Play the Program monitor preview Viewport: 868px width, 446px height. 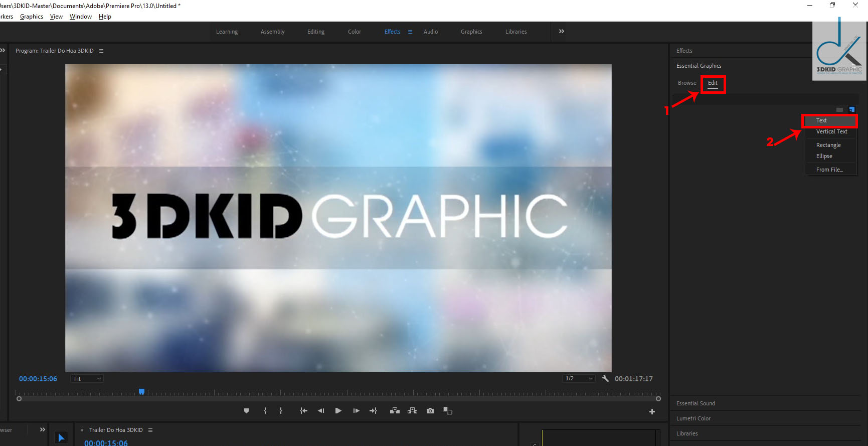pyautogui.click(x=338, y=411)
